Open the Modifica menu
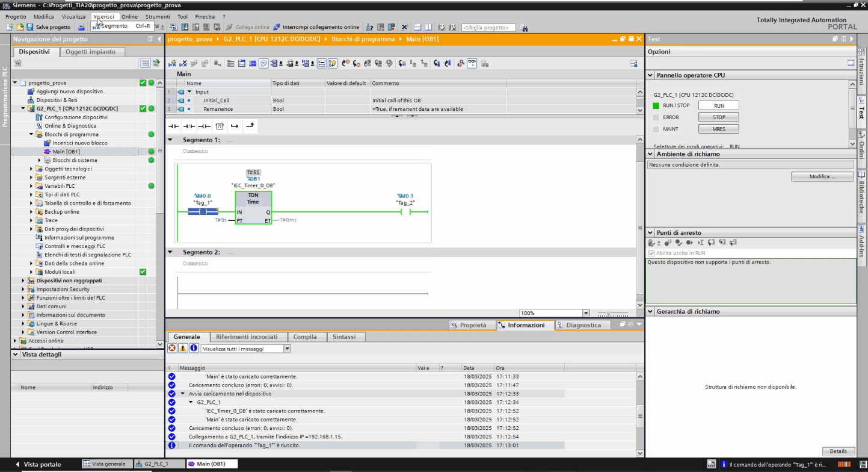The width and height of the screenshot is (868, 472). coord(44,17)
